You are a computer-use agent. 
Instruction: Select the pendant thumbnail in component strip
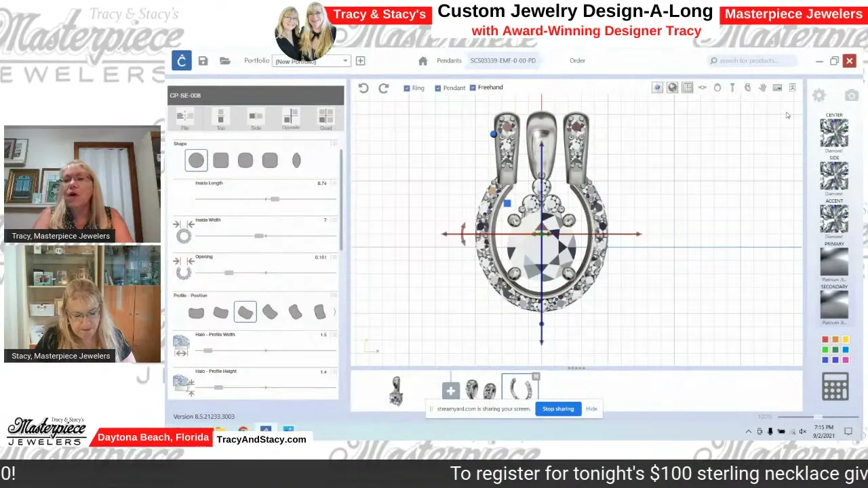click(397, 391)
